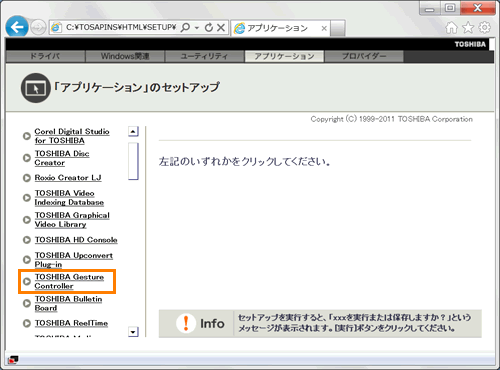Stop loading with the address bar X

pos(221,27)
